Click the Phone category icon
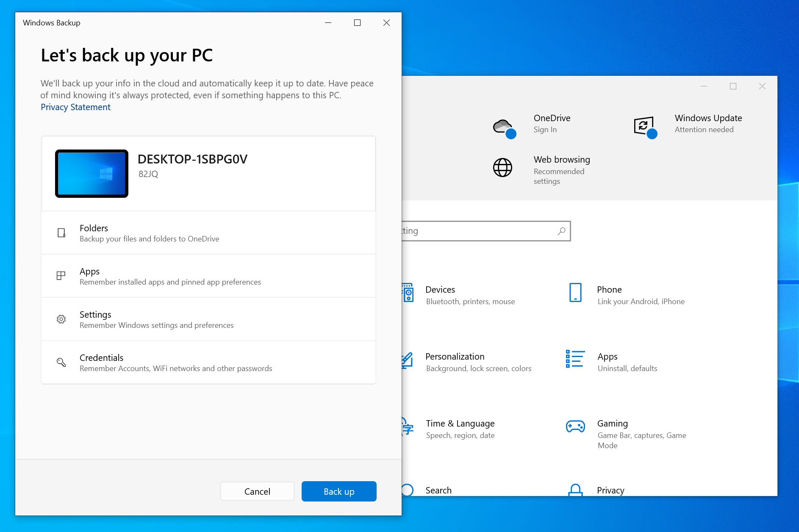 pyautogui.click(x=575, y=292)
